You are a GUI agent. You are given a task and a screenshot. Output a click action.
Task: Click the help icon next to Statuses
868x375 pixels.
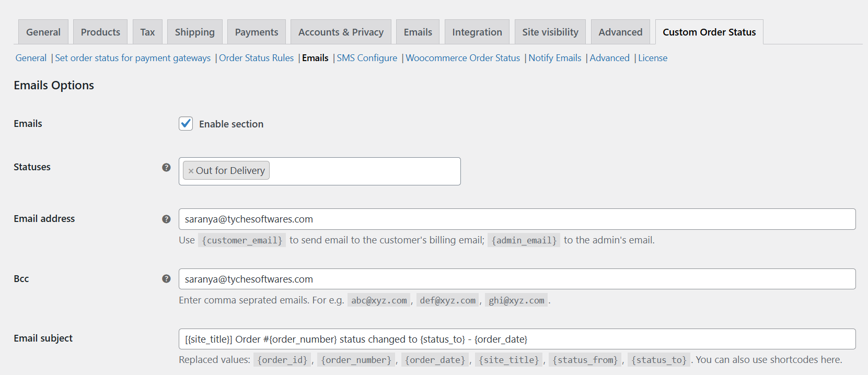coord(166,168)
